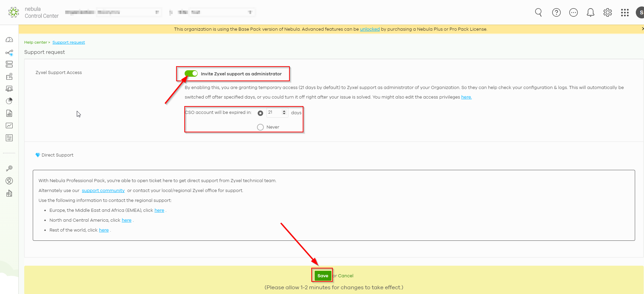Image resolution: width=644 pixels, height=294 pixels.
Task: Click the Support request breadcrumb link
Action: tap(69, 42)
